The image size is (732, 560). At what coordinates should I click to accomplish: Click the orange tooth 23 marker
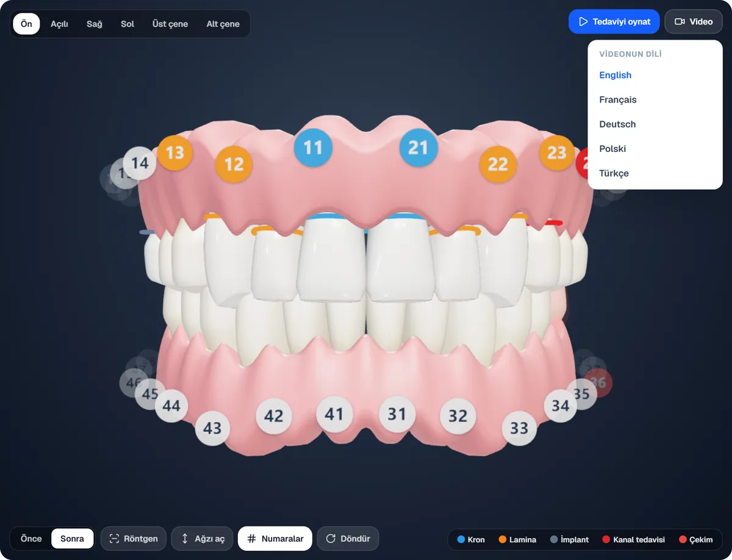click(557, 153)
